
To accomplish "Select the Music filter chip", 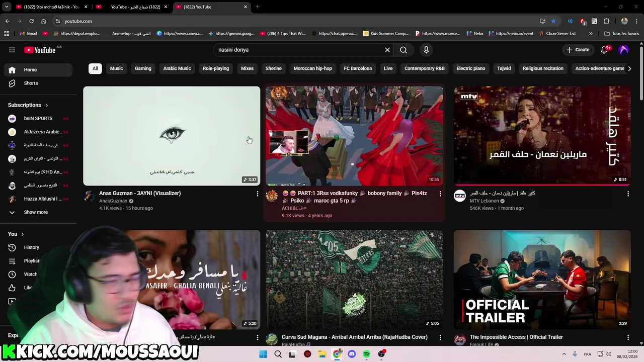I will tap(116, 68).
